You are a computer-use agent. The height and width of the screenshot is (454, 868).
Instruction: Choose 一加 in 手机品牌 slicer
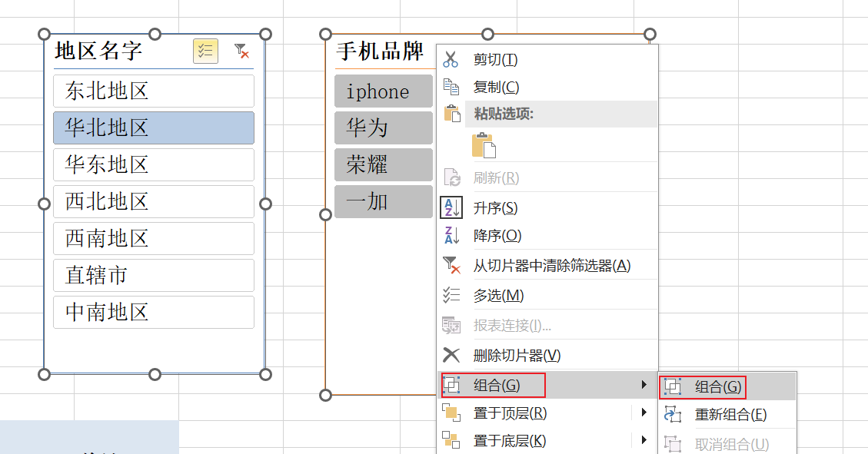point(384,202)
